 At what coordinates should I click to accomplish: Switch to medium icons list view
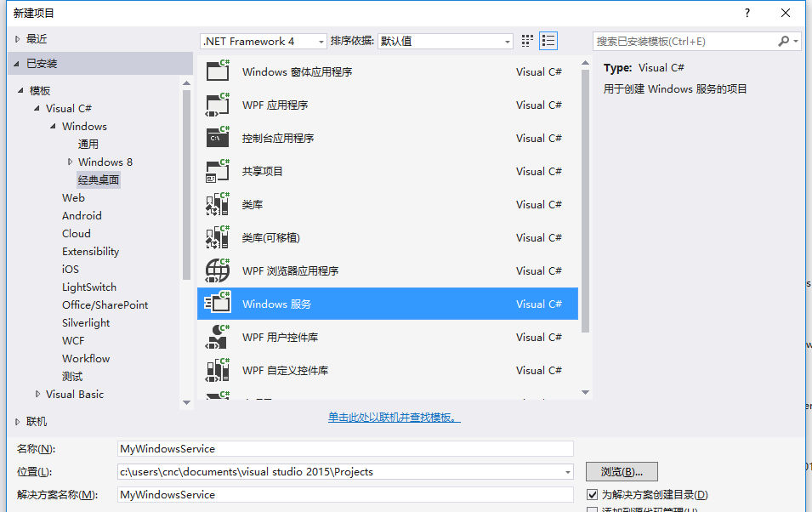click(548, 41)
